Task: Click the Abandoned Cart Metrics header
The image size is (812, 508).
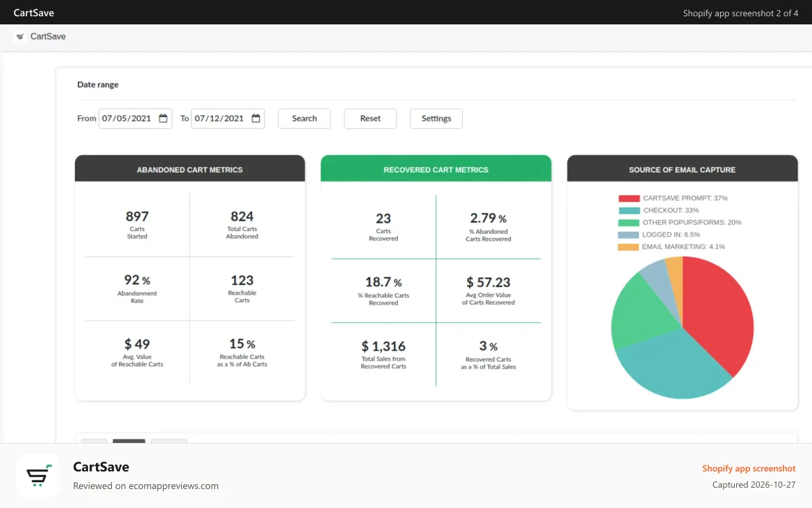Action: click(190, 169)
